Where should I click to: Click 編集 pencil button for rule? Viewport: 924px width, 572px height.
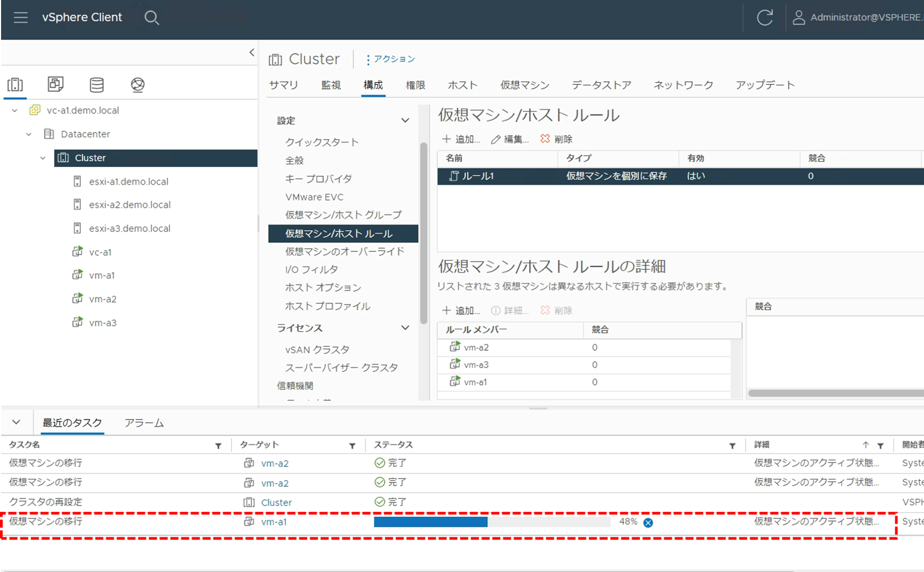point(510,139)
